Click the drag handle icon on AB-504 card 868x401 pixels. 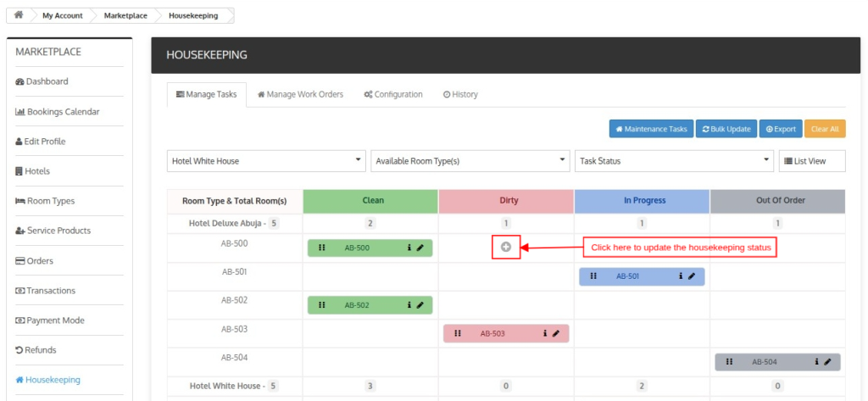729,362
